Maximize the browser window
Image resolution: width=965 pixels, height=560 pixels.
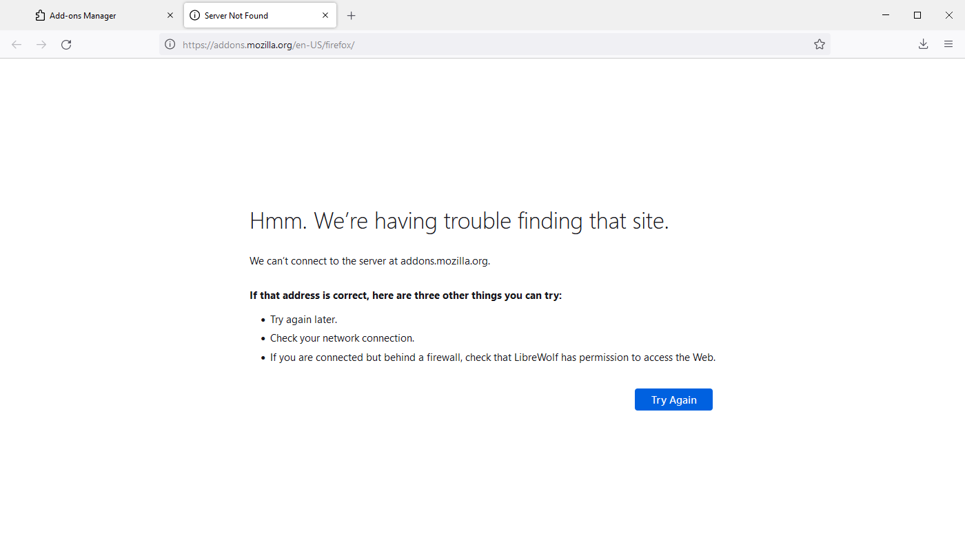pyautogui.click(x=917, y=15)
